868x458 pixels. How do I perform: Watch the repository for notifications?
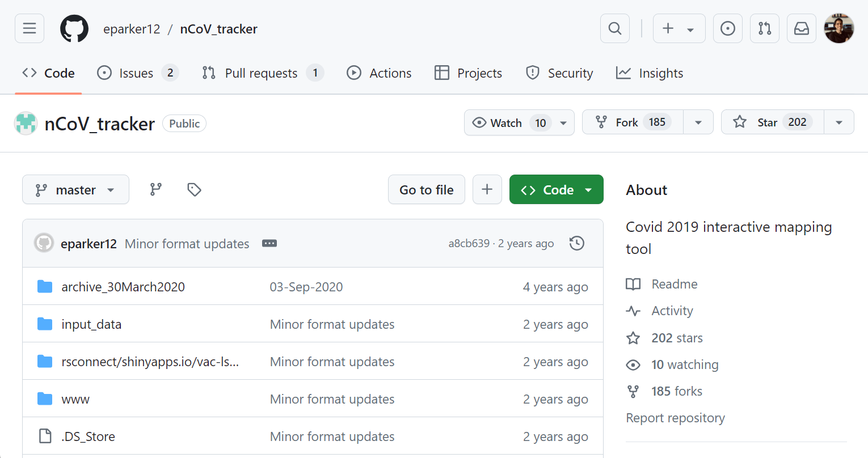click(x=505, y=122)
